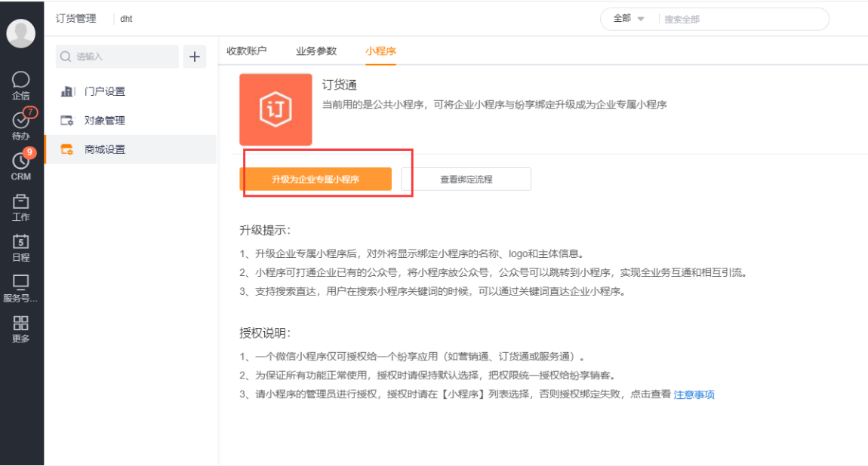Click upgrade tip line about logo和主体信息
The height and width of the screenshot is (466, 868).
point(412,253)
